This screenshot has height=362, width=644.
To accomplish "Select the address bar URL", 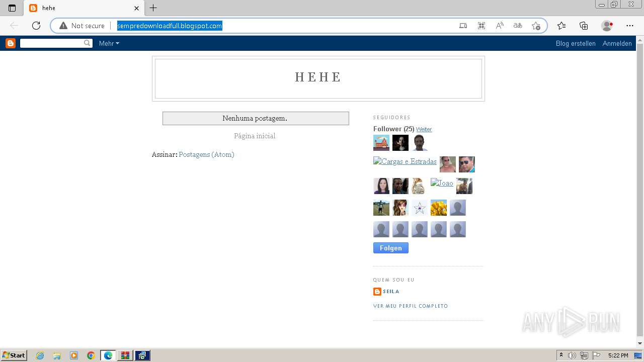I will tap(170, 26).
